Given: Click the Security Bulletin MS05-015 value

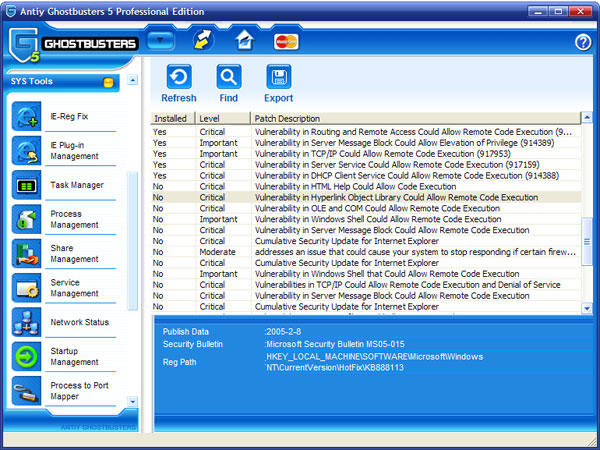Looking at the screenshot, I should pos(335,344).
